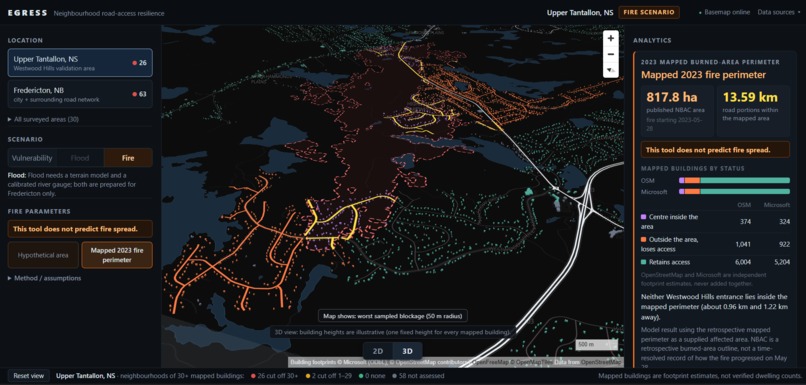
Task: Select the Upper Tantallon, NS location card
Action: pyautogui.click(x=80, y=63)
